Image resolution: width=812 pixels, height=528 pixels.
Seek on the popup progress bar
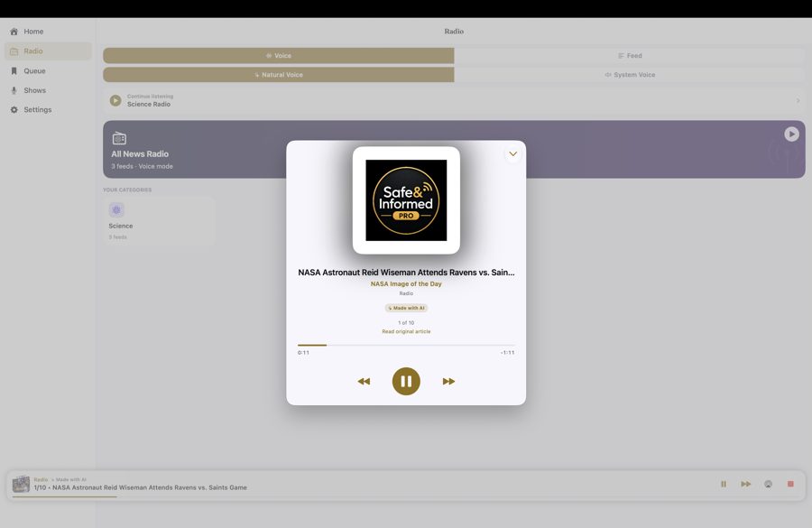coord(406,345)
